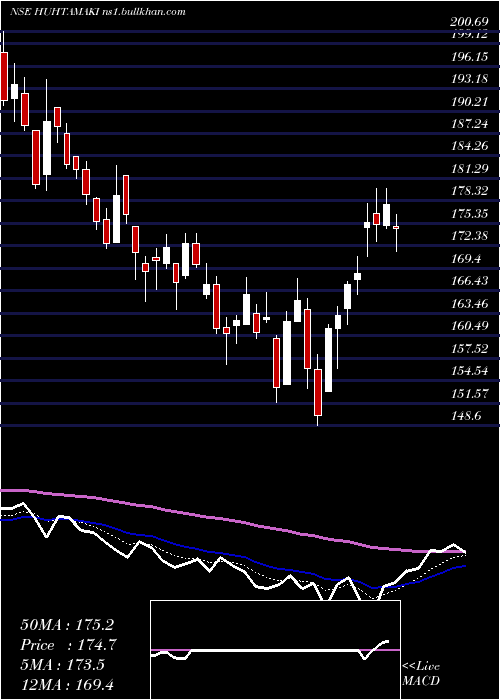Select the 160.49 price axis label
This screenshot has width=500, height=700.
471,327
